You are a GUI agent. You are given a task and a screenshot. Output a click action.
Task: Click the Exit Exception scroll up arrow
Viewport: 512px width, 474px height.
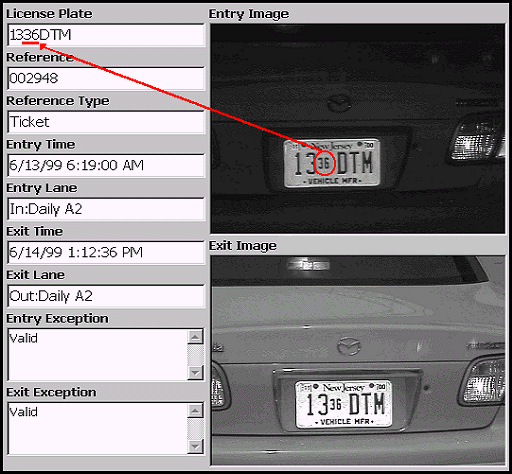pos(195,411)
